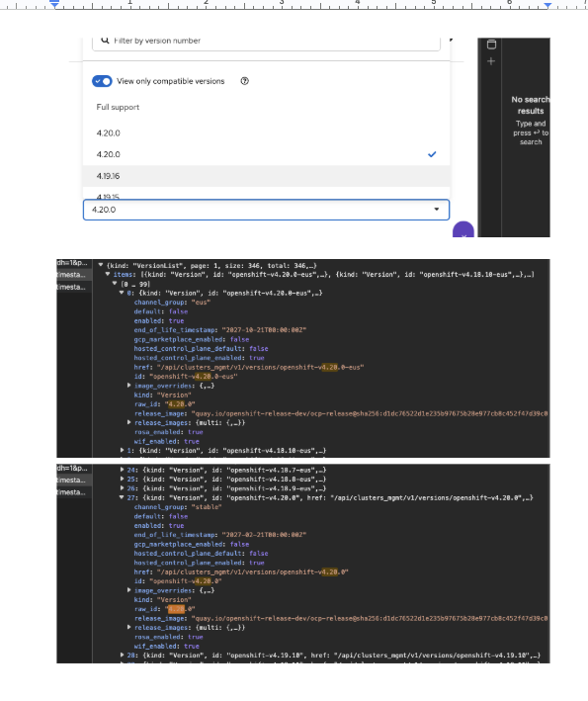This screenshot has height=701, width=588.
Task: Expand release_images under item 27
Action: 129,627
